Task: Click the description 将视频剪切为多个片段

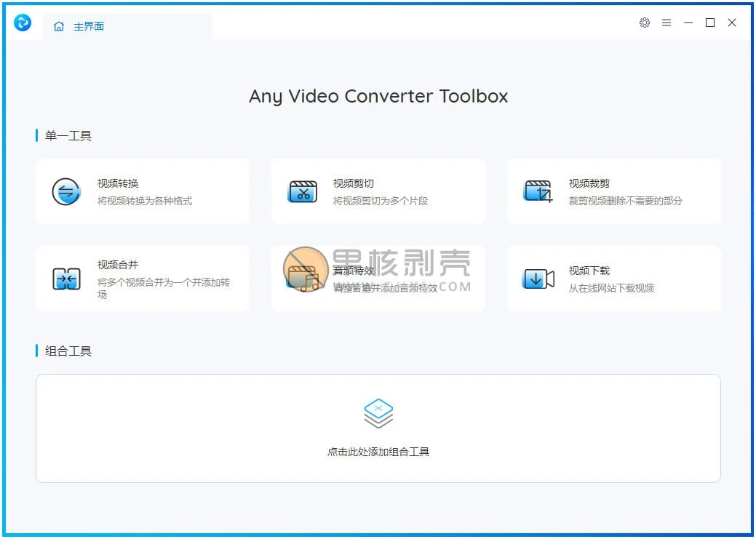Action: click(x=381, y=201)
